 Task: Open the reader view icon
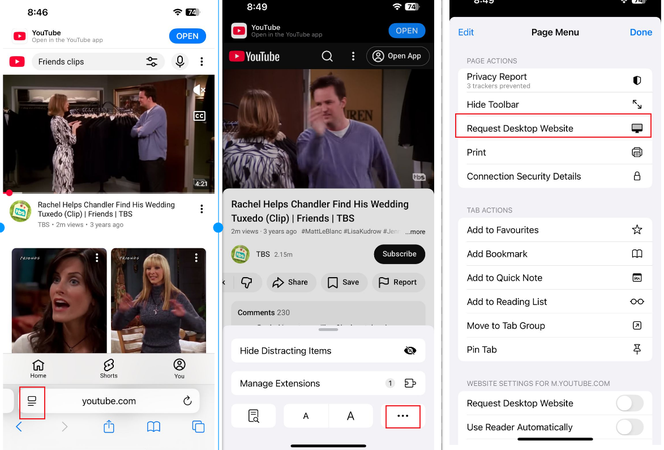(x=253, y=416)
